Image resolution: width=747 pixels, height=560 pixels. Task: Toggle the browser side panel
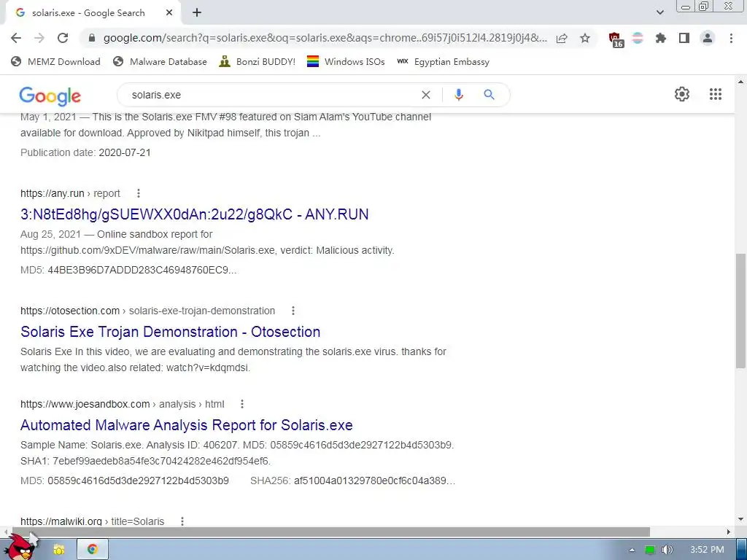[684, 38]
